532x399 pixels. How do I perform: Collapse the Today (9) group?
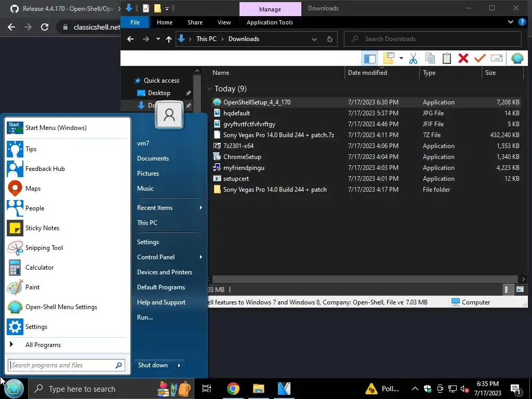[209, 88]
